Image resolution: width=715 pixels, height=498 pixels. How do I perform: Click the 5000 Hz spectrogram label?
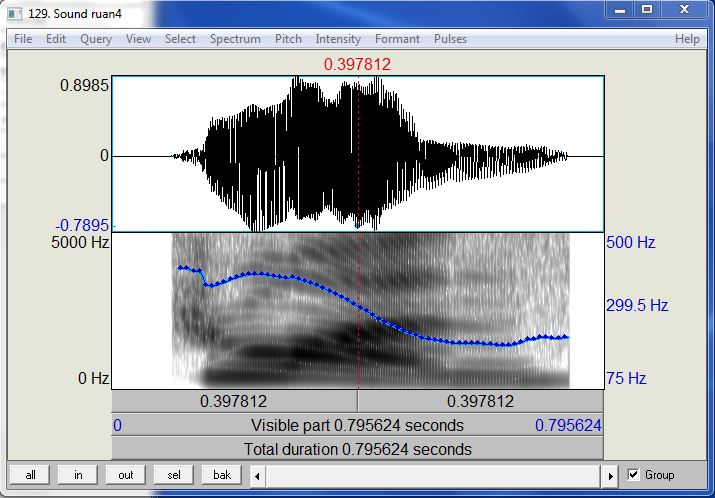tap(80, 242)
